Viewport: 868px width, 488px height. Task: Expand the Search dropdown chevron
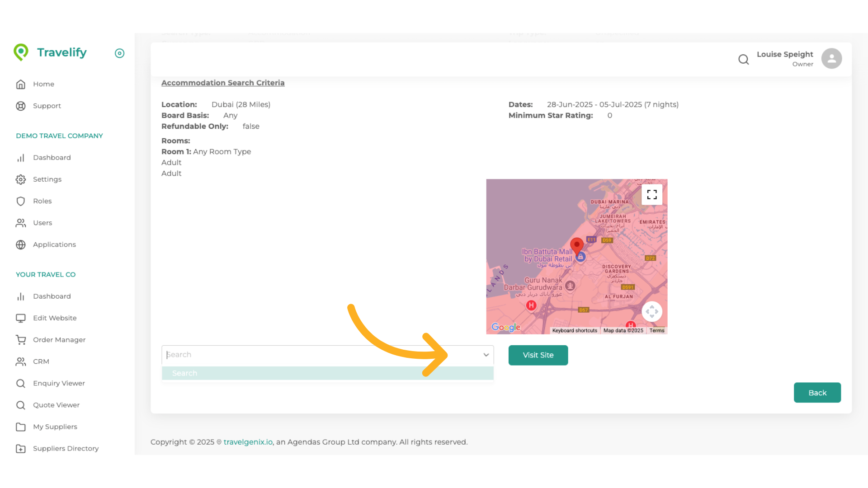click(486, 355)
